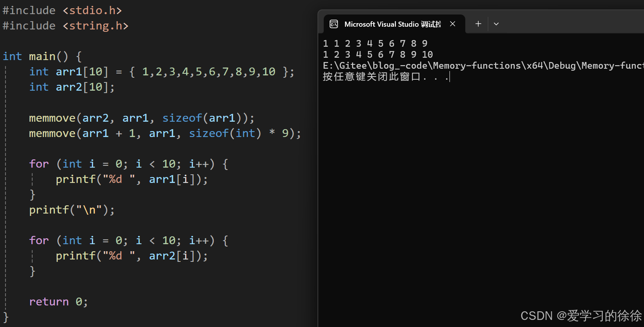Close the Microsoft Visual Studio debug console tab
This screenshot has width=644, height=327.
pos(453,24)
